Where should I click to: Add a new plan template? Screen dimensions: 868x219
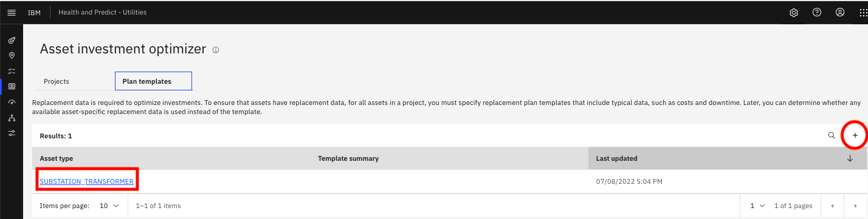[x=855, y=135]
